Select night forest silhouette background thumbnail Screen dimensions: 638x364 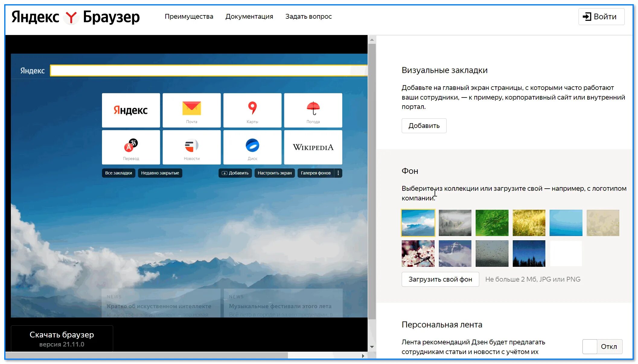[x=529, y=254]
